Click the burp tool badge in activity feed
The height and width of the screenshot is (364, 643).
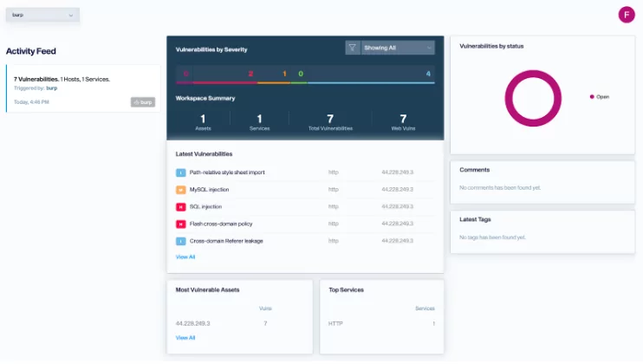(x=143, y=102)
